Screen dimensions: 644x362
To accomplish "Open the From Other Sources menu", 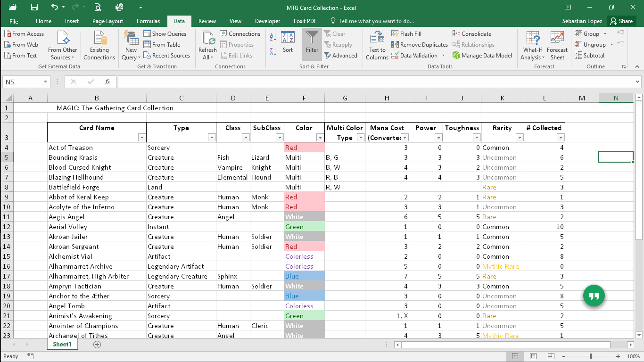I will tap(63, 45).
